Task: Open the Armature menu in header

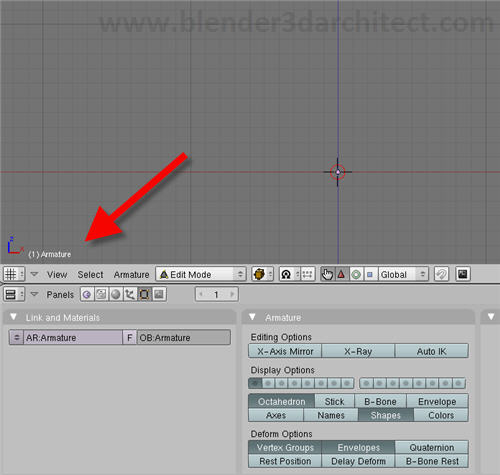Action: point(131,275)
